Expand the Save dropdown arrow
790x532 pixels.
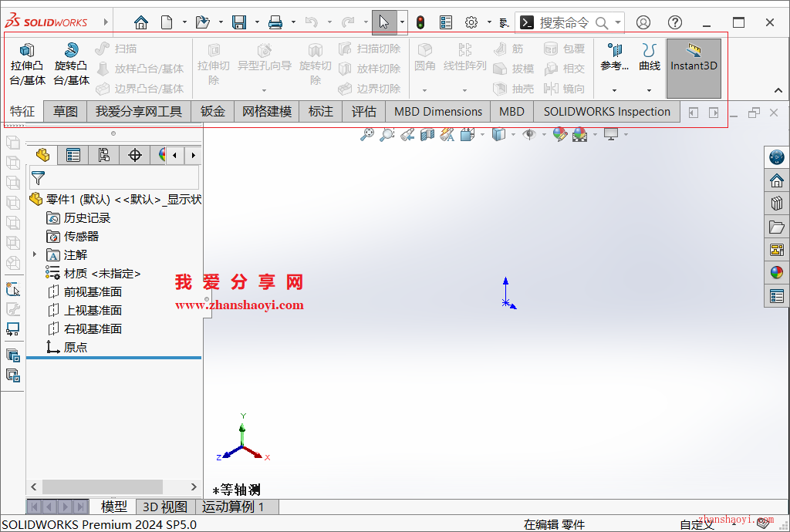257,22
